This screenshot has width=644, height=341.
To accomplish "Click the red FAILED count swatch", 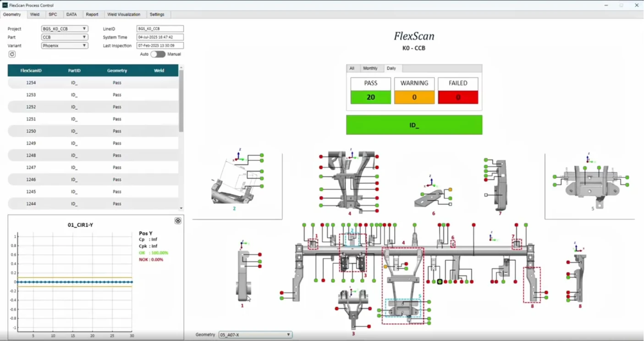I will [458, 97].
